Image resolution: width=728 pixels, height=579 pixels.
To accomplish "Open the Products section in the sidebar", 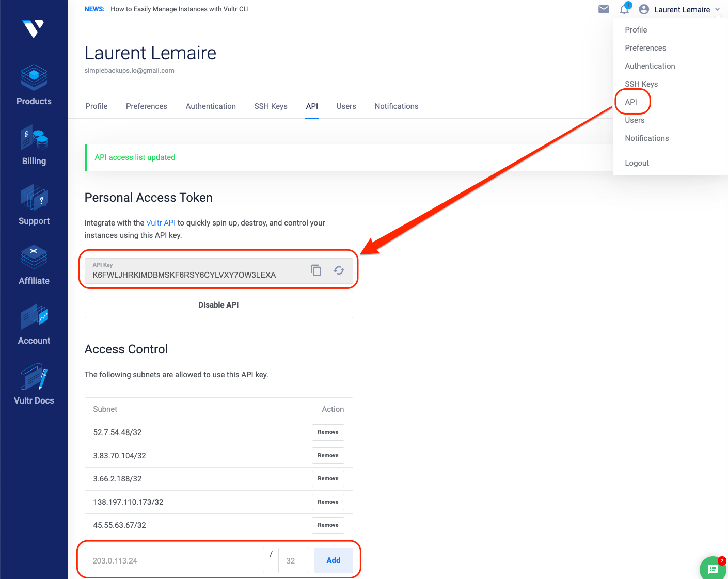I will 34,85.
